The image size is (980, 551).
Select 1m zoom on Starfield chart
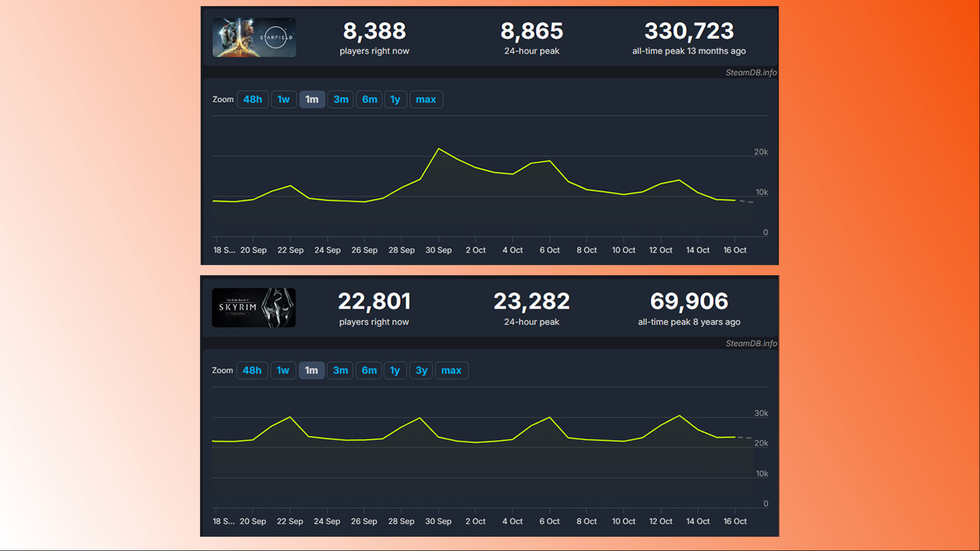tap(312, 99)
